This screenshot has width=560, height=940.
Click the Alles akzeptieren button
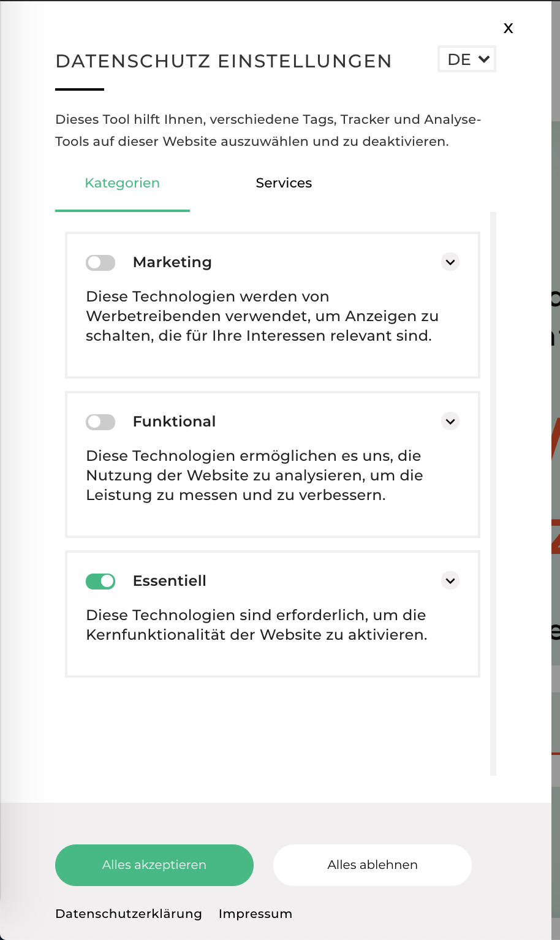(154, 865)
